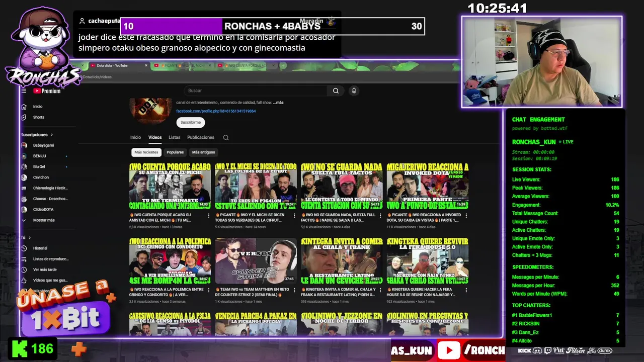
Task: Open IWO Y EL MICHI video thumbnail
Action: point(256,186)
